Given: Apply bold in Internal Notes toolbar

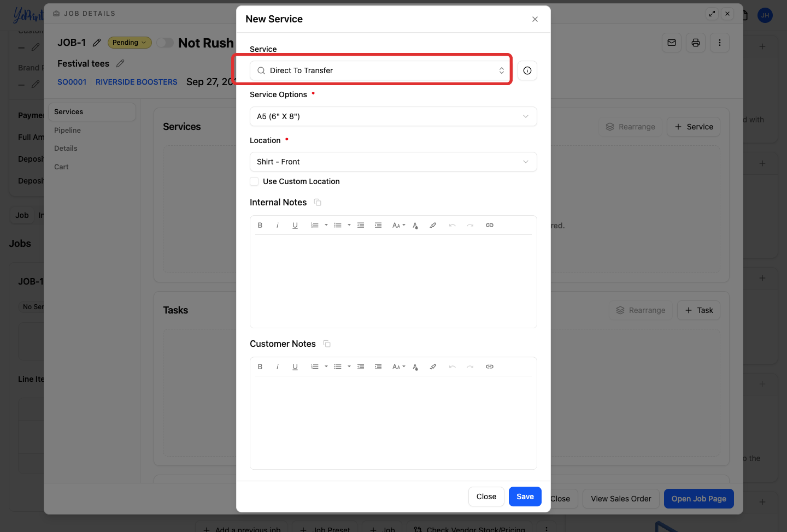Looking at the screenshot, I should click(260, 225).
